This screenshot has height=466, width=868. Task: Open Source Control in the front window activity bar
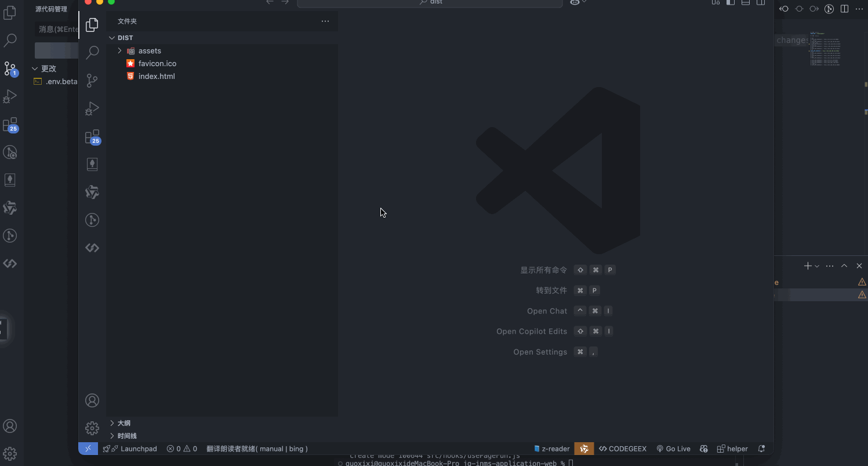point(92,80)
